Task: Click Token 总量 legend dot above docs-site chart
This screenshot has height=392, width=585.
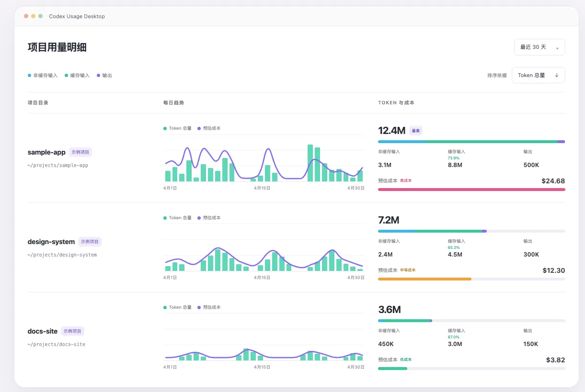Action: [165, 307]
